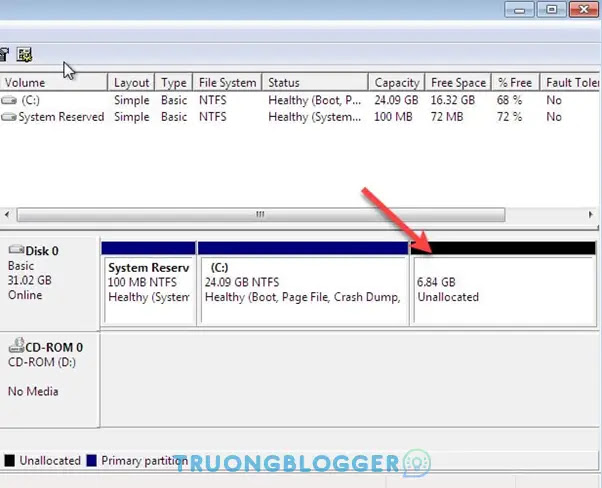Click the right arrow of horizontal scrollbar

click(590, 214)
